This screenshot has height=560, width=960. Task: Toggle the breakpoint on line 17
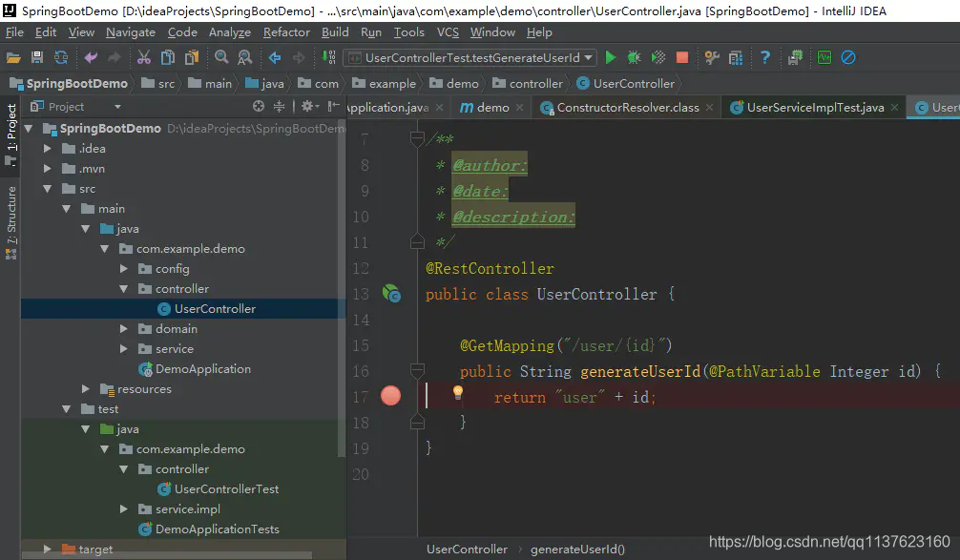390,396
